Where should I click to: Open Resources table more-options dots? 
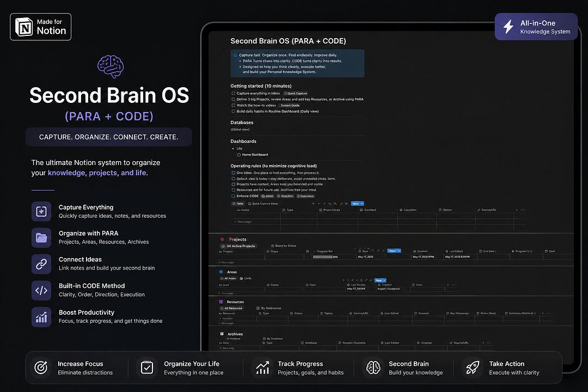(549, 313)
